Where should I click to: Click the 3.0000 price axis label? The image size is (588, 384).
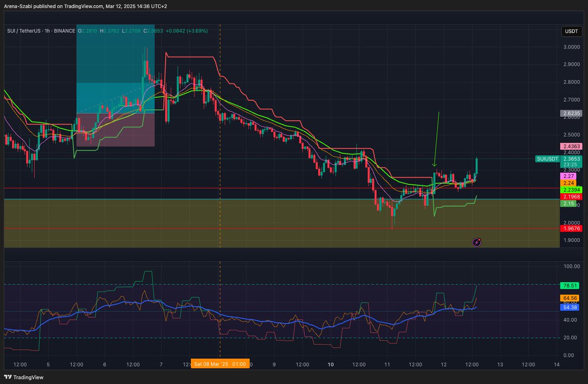pos(572,47)
